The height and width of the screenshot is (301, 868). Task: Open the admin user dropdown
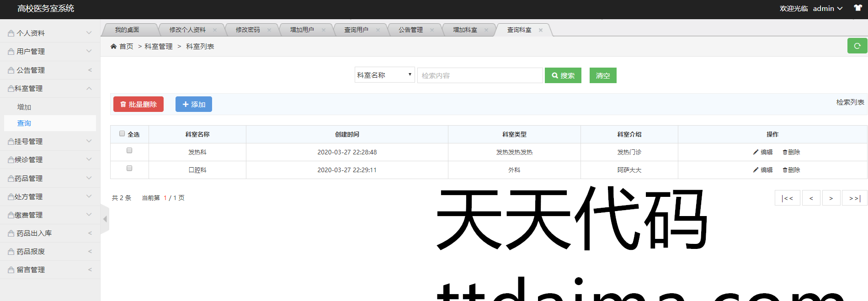tap(827, 9)
